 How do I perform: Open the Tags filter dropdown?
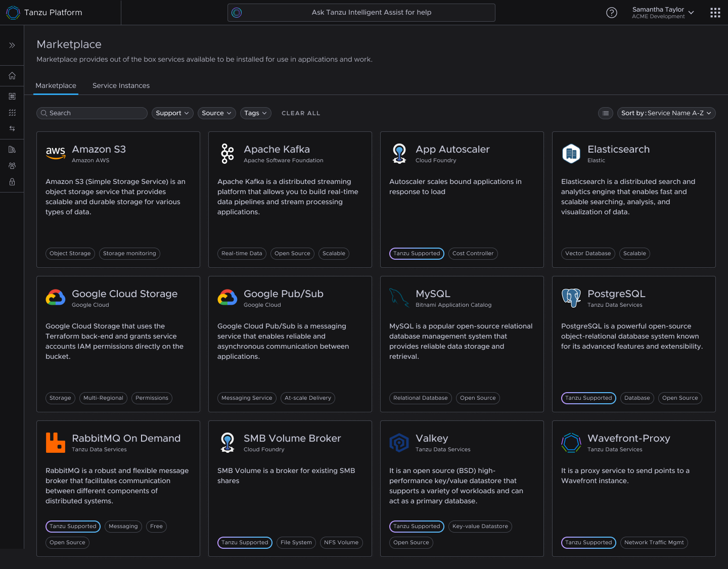(x=256, y=113)
